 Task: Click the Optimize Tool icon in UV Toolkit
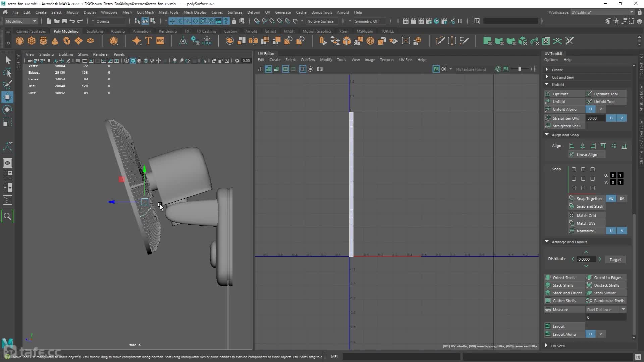(589, 94)
